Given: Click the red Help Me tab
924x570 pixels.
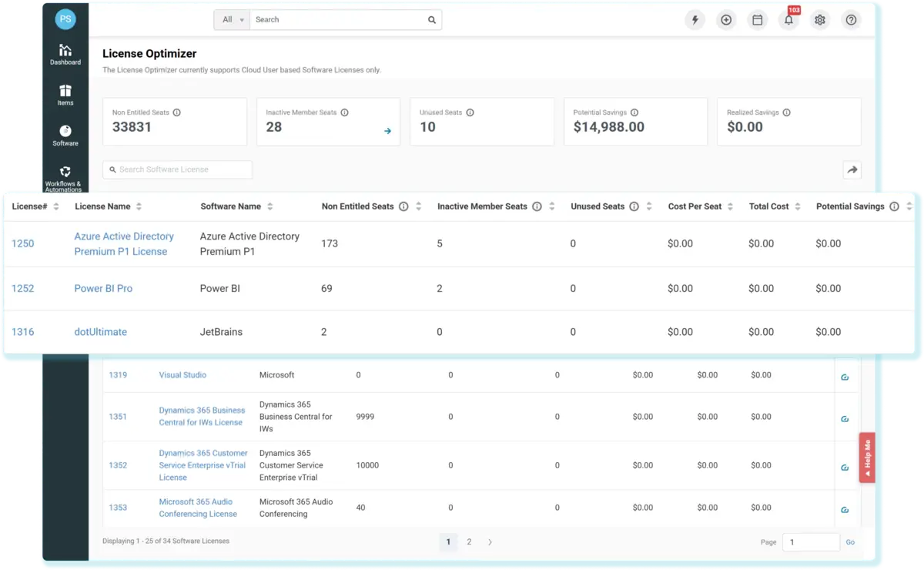Looking at the screenshot, I should pyautogui.click(x=867, y=458).
